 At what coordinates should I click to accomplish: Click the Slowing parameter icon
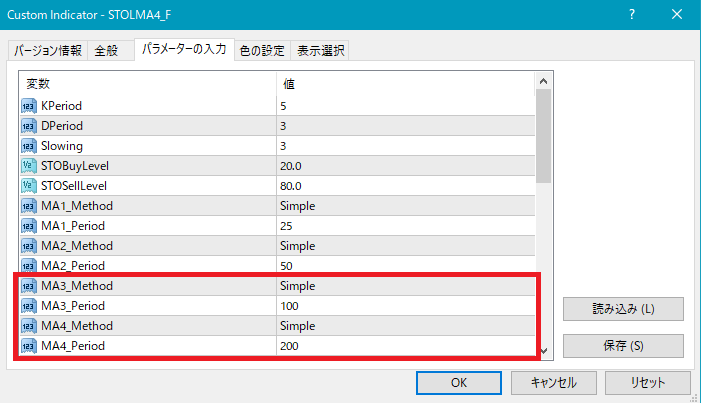point(28,146)
